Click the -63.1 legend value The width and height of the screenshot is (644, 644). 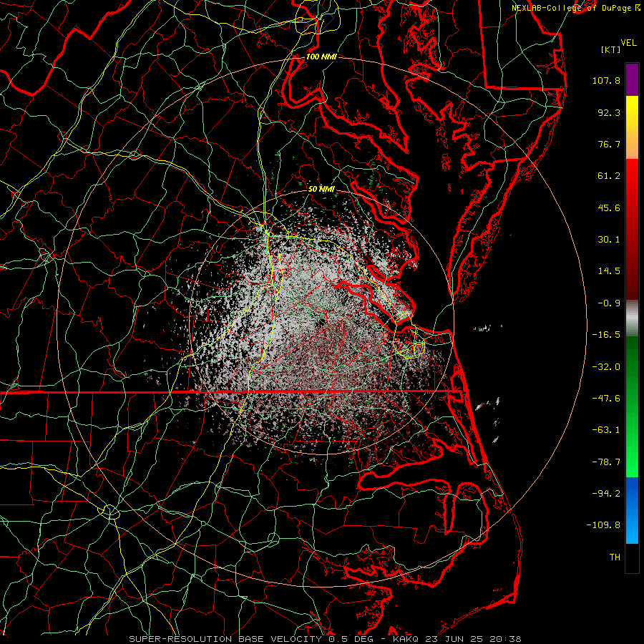click(x=606, y=430)
